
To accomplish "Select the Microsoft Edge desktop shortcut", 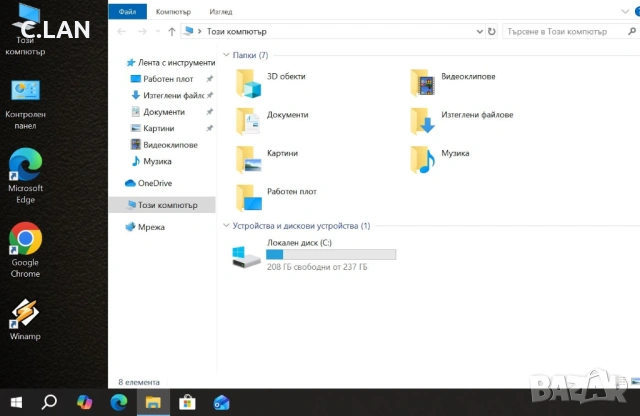I will pos(25,176).
